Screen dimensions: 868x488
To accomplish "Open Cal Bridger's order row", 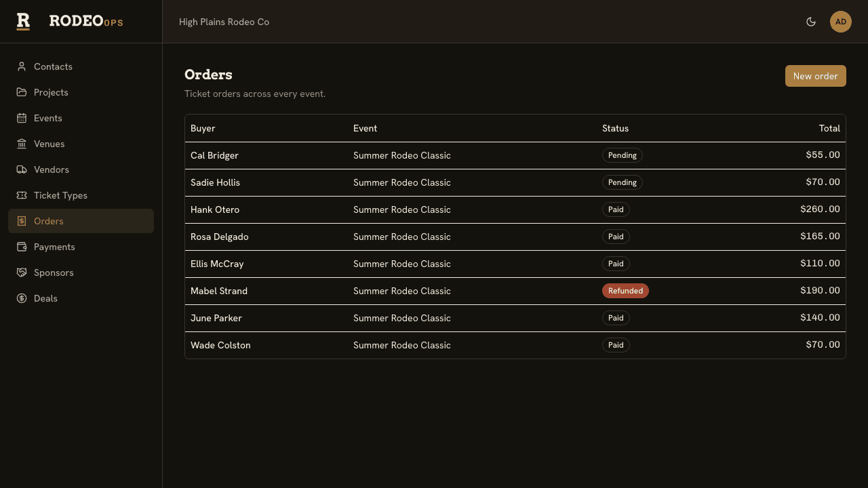I will pos(515,155).
